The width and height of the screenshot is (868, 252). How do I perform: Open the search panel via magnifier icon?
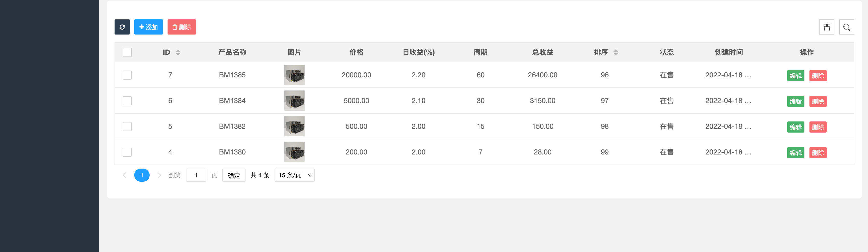coord(847,27)
